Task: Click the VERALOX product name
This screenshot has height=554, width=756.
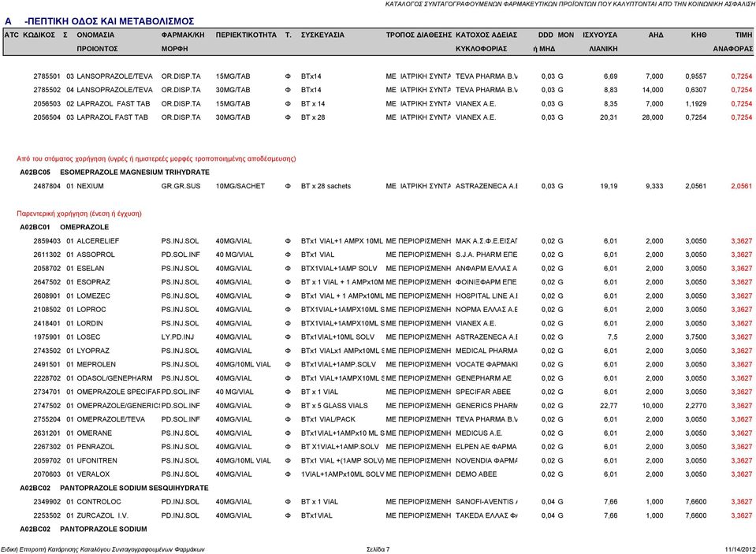Action: (x=93, y=474)
